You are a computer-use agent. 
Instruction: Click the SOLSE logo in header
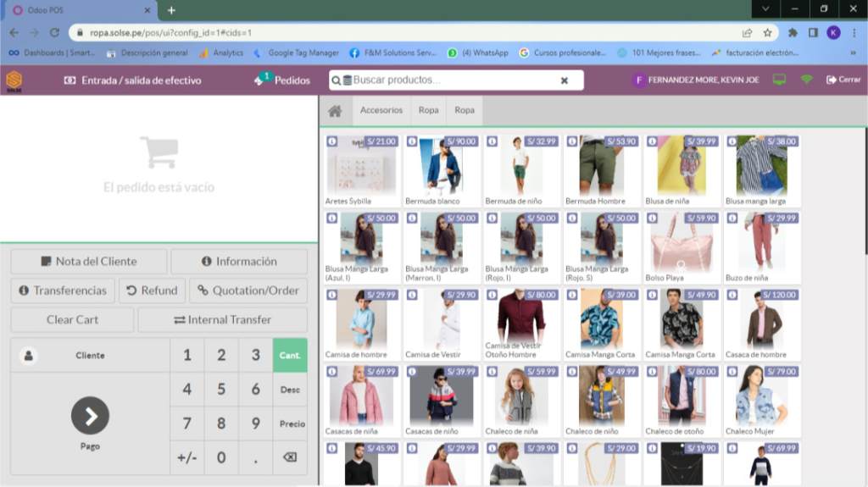click(14, 80)
